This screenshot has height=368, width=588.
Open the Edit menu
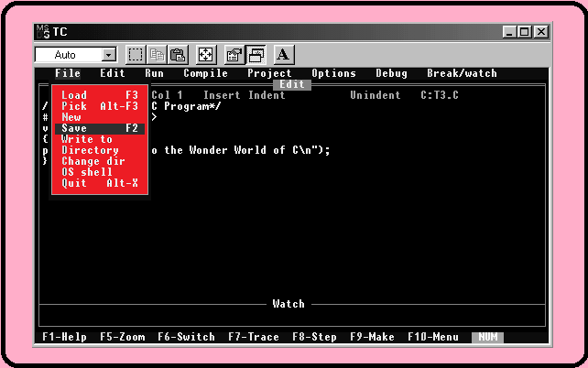click(x=112, y=73)
